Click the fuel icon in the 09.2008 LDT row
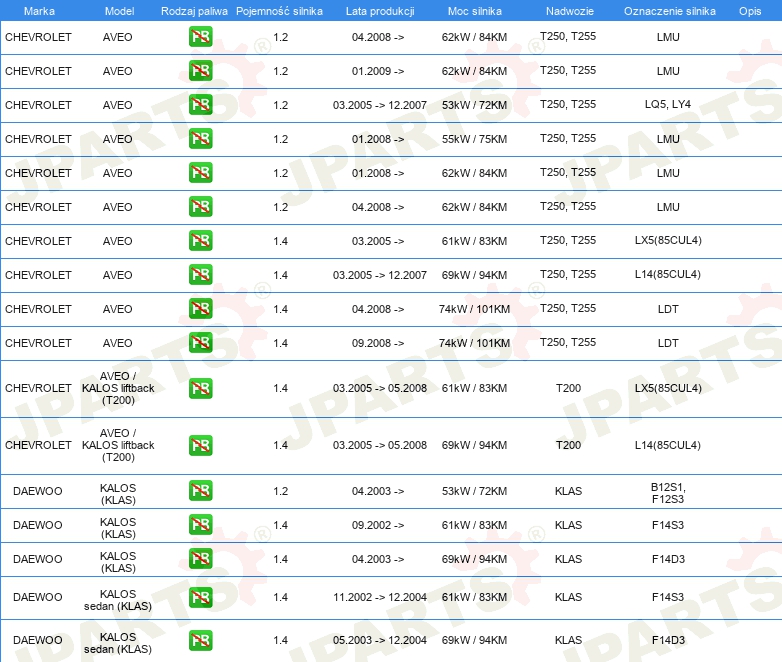782x662 pixels. tap(200, 343)
